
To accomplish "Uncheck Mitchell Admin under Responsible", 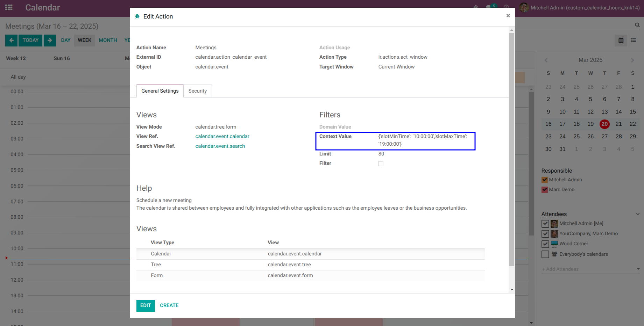I will (545, 180).
